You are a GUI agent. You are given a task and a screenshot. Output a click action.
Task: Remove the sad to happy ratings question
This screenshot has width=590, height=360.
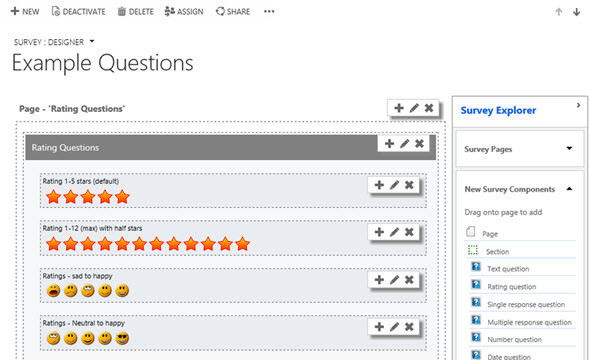pyautogui.click(x=409, y=279)
